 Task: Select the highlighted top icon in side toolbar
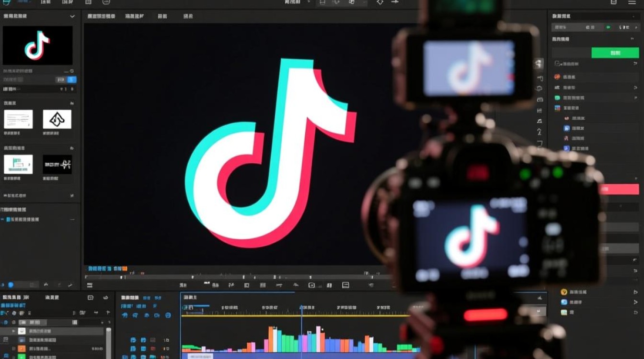pyautogui.click(x=539, y=64)
